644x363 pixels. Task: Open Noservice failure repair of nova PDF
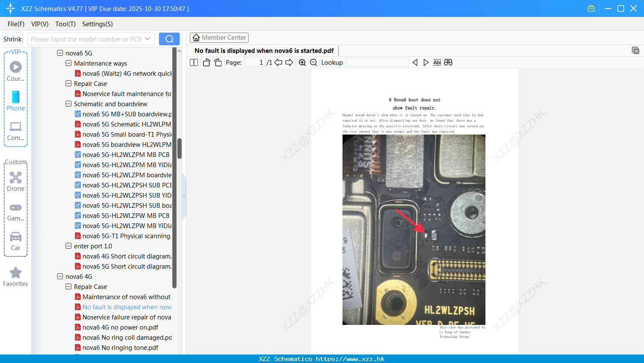pyautogui.click(x=123, y=317)
